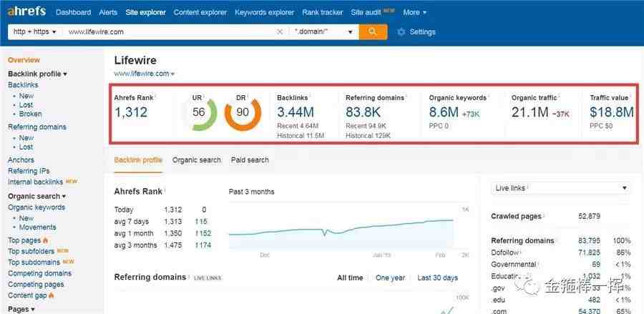Open the Live links dropdown

561,188
